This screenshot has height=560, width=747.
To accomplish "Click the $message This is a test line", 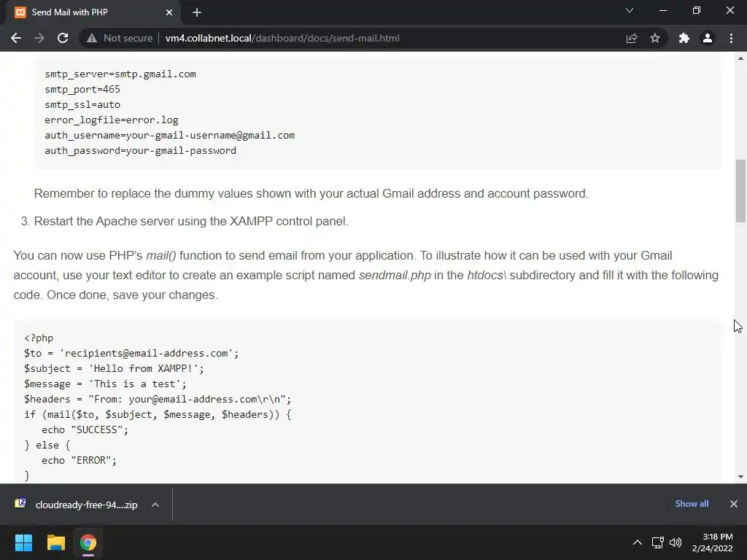I will [105, 384].
